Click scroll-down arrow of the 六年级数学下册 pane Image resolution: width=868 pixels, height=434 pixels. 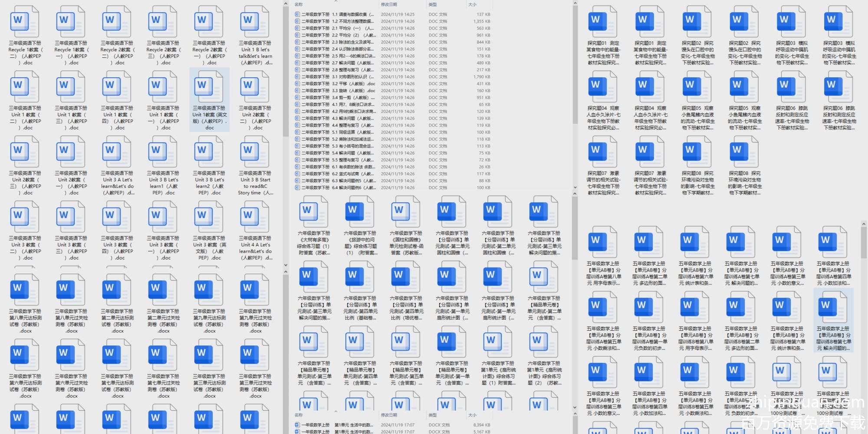[575, 408]
